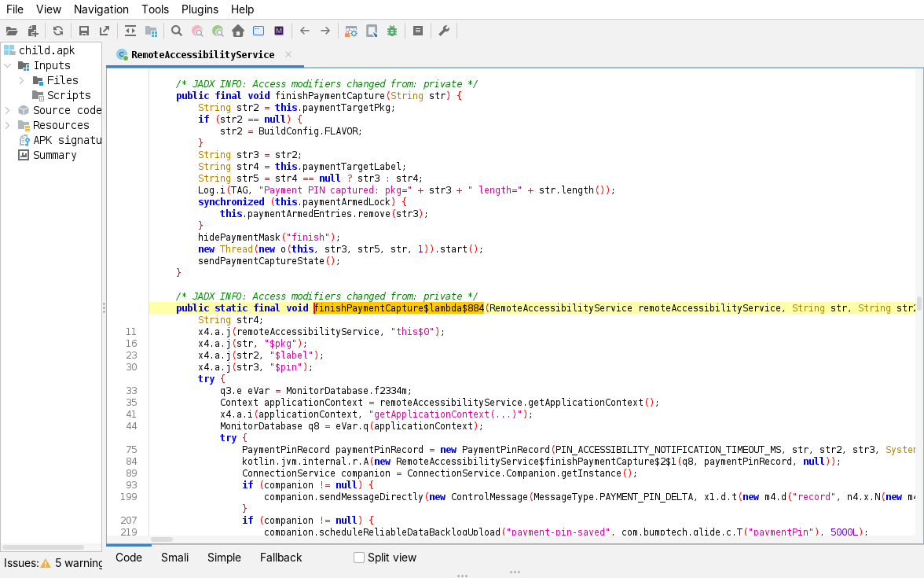
Task: Click the code editor horizontal scrollbar
Action: (162, 539)
